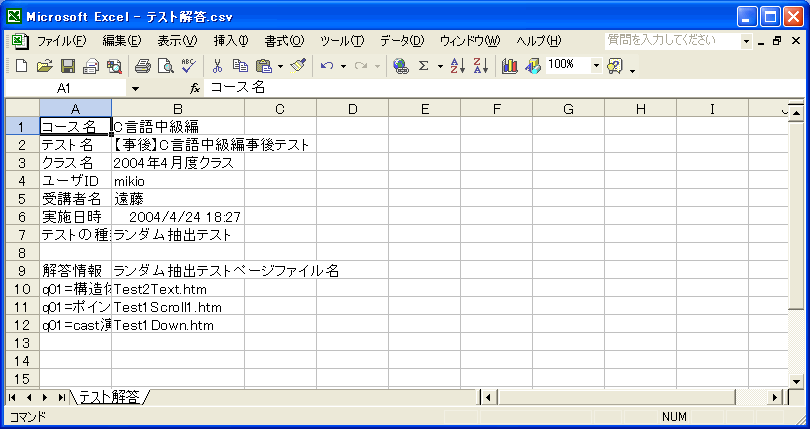Click the horizontal scrollbar right arrow
The image size is (810, 429).
[775, 397]
